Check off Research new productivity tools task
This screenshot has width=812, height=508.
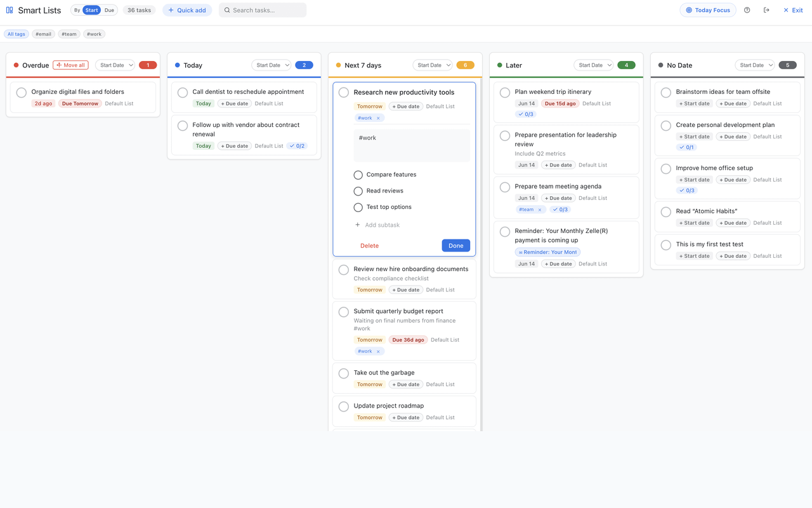[x=344, y=93]
